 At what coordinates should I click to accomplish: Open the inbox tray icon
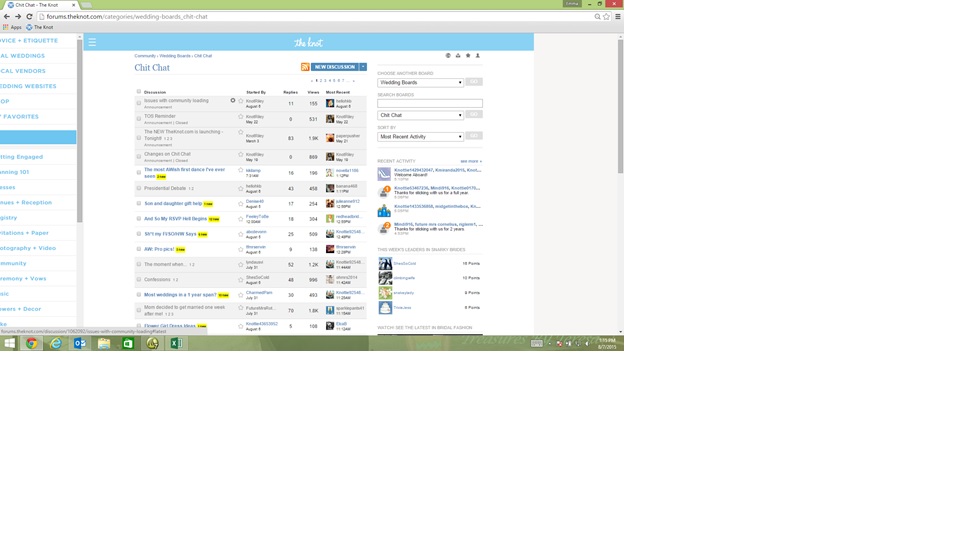(458, 56)
